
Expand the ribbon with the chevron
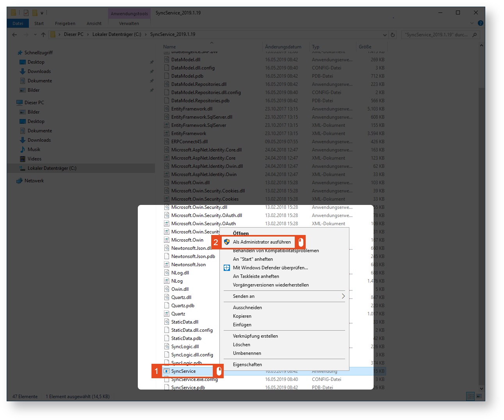tap(472, 23)
